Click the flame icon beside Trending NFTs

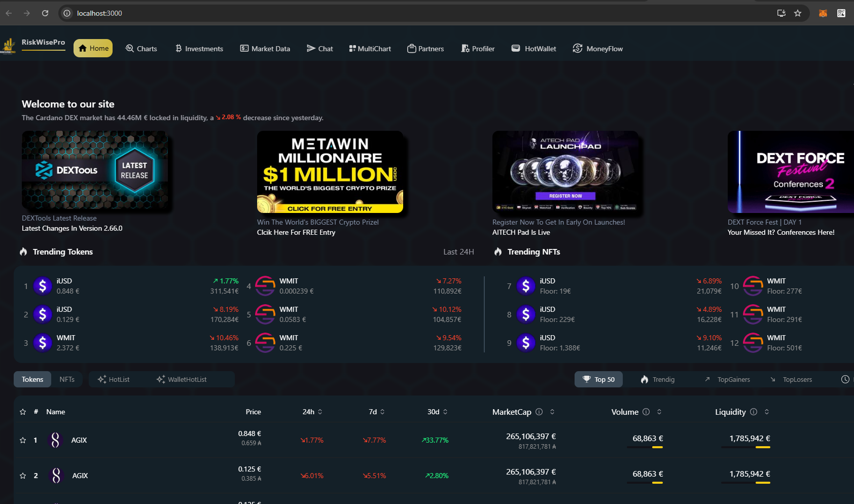tap(498, 251)
